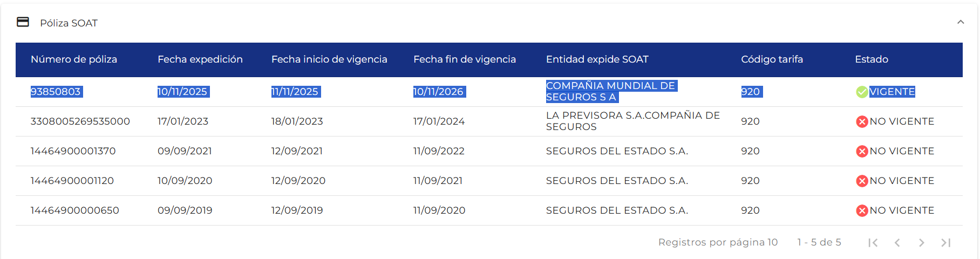Select policy number 93850803
Viewport: 980px width, 259px height.
56,92
